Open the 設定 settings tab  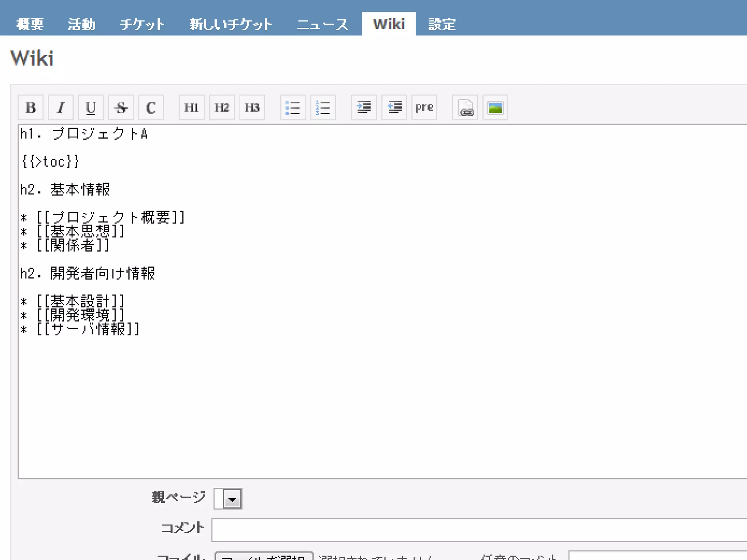coord(442,24)
